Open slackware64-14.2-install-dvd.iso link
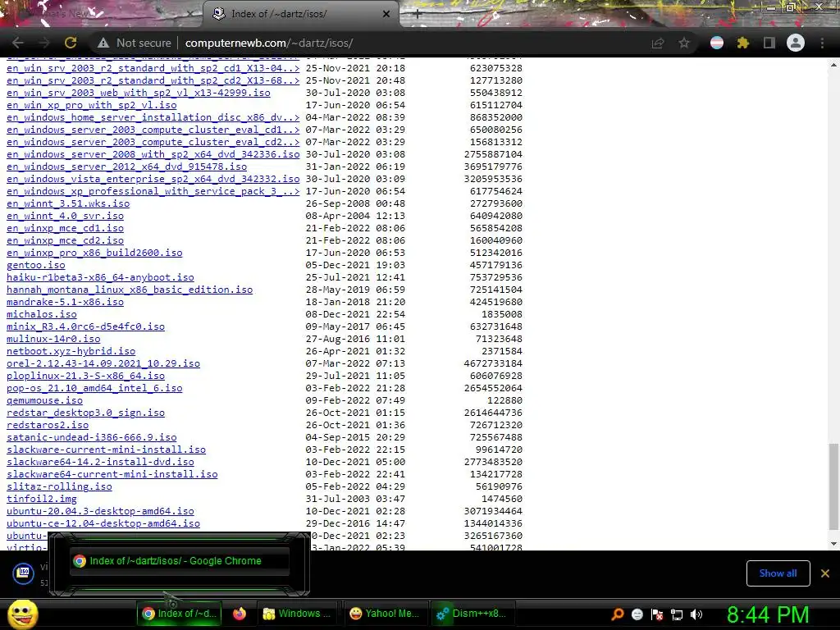The height and width of the screenshot is (630, 840). click(x=100, y=463)
